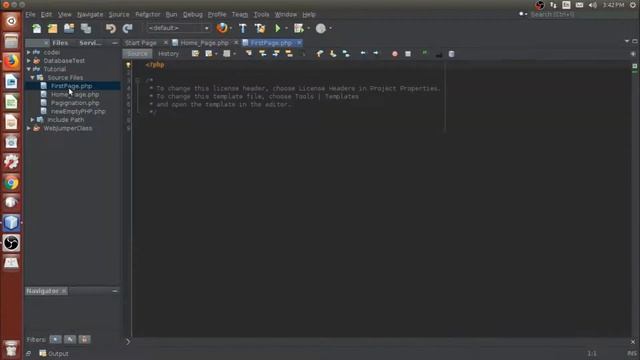
Task: Open the Team menu
Action: point(240,14)
